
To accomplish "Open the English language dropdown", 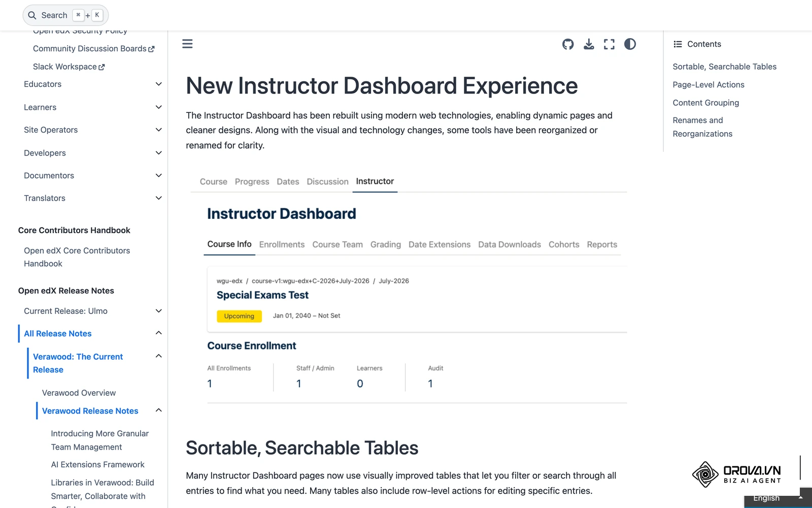I will (x=778, y=498).
